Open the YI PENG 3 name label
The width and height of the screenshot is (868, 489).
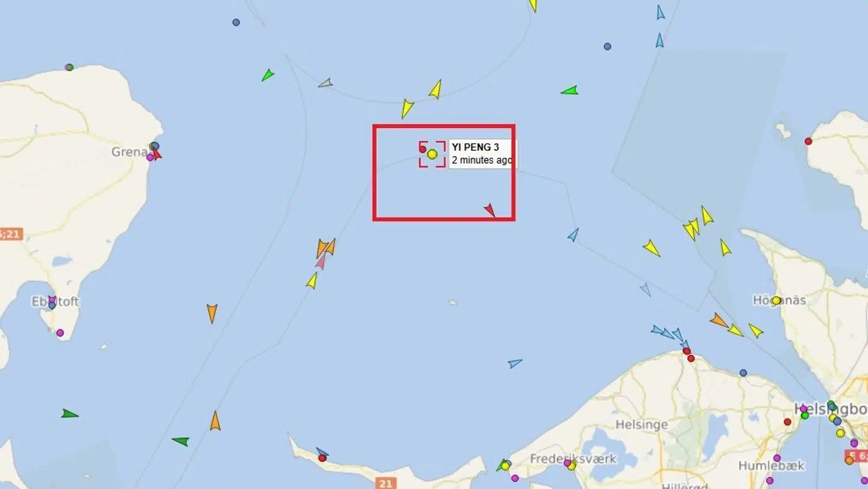(x=476, y=147)
